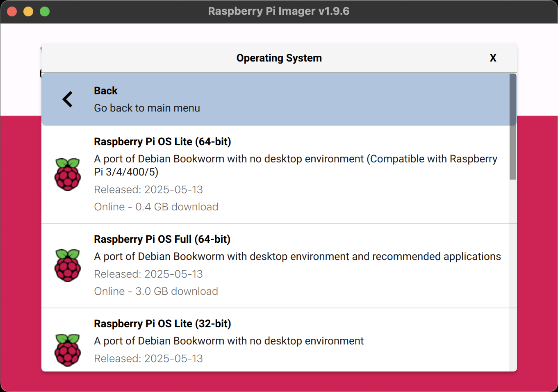Click 'Go back to main menu' text

pyautogui.click(x=147, y=108)
